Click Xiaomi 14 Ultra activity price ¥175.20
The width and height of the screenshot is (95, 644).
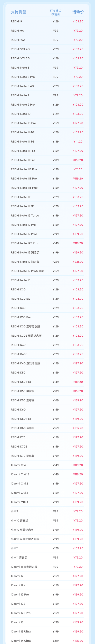[x=78, y=641]
